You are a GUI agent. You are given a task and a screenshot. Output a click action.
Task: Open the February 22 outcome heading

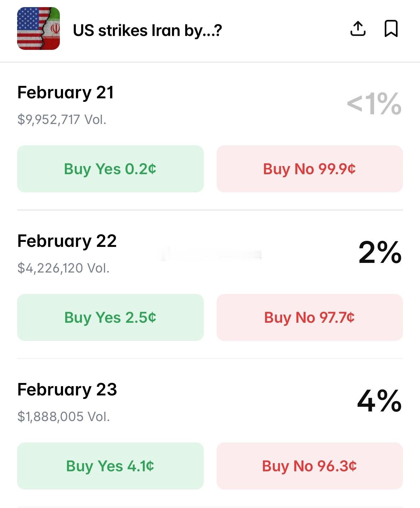click(67, 241)
